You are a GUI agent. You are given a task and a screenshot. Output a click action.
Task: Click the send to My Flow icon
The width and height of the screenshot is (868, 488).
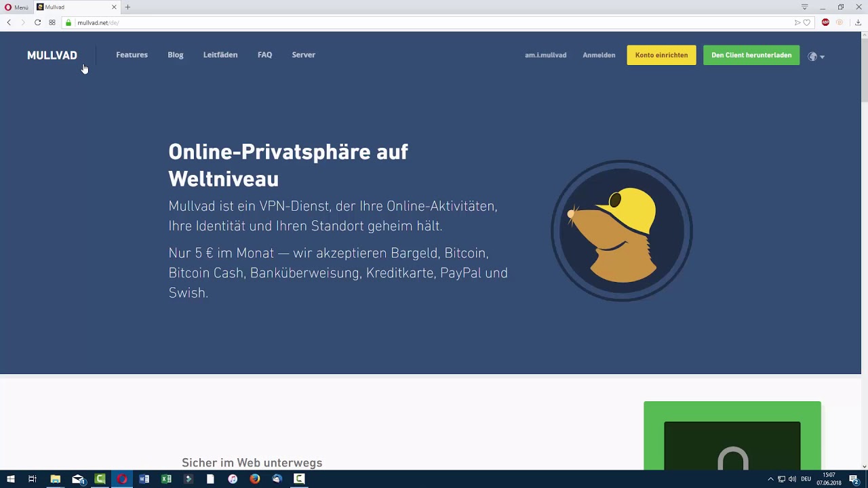point(797,22)
